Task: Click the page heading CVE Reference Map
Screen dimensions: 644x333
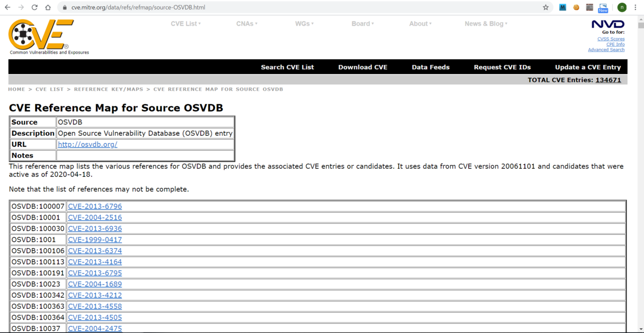Action: 116,107
